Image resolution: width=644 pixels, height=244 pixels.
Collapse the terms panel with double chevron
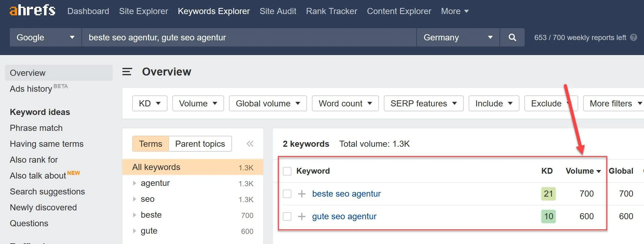coord(250,144)
